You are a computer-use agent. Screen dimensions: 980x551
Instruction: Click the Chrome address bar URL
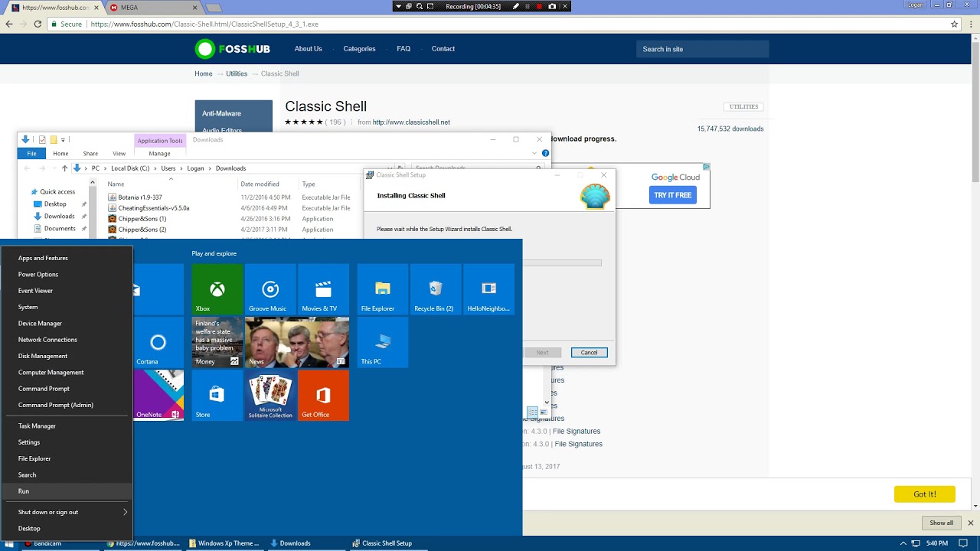coord(204,24)
